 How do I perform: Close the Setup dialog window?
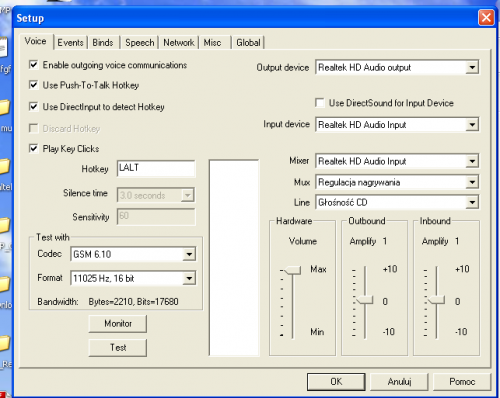tap(486, 17)
